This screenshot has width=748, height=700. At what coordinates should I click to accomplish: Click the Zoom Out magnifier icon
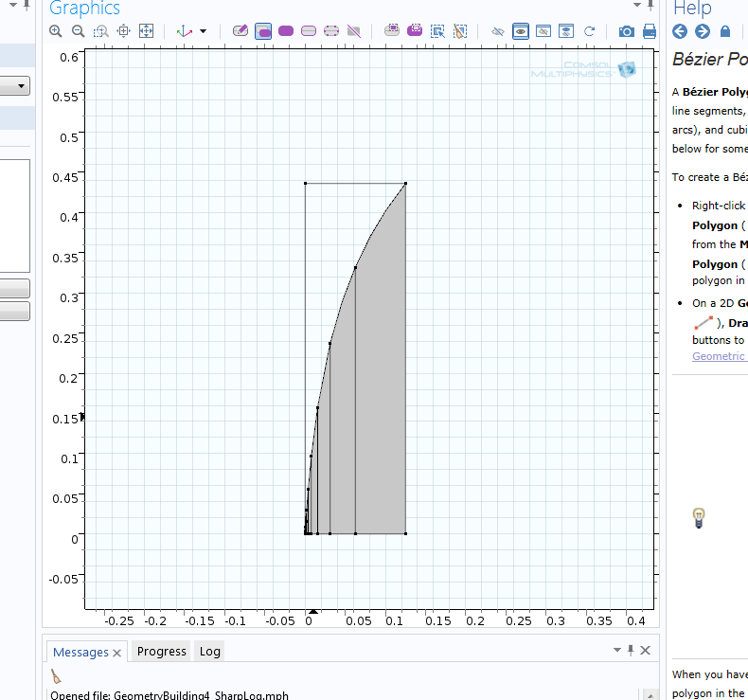(x=78, y=31)
